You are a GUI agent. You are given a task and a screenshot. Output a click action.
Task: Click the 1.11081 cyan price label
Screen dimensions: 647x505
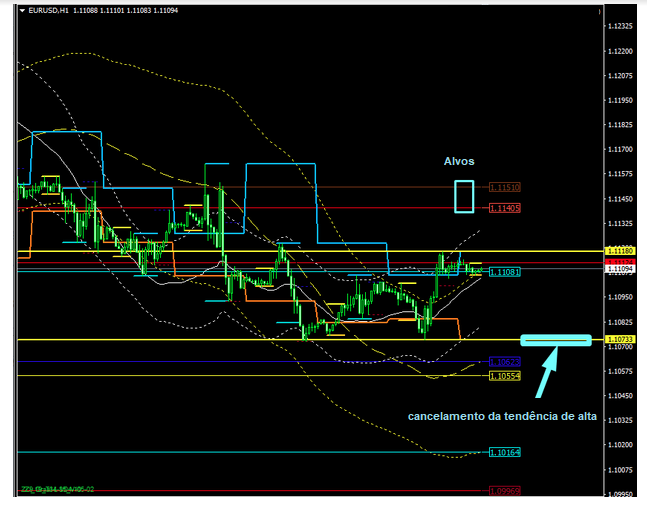[x=504, y=271]
